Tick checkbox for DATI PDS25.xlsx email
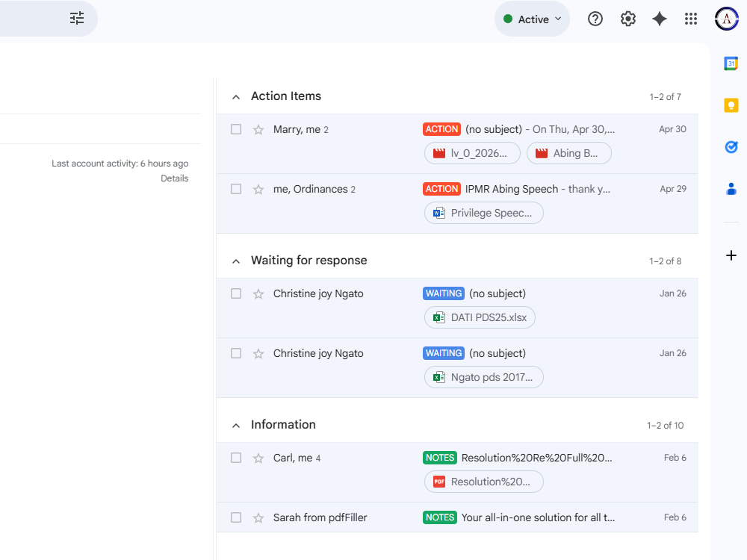The width and height of the screenshot is (747, 560). (236, 293)
